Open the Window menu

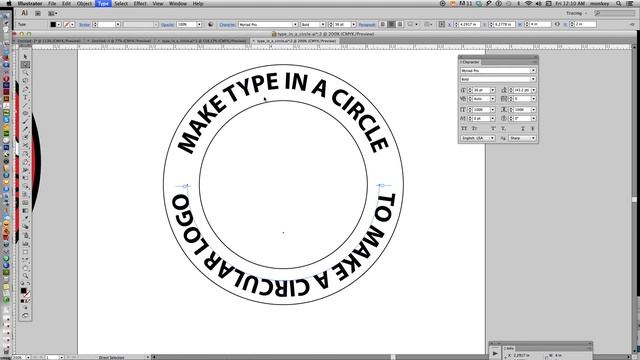pos(178,3)
